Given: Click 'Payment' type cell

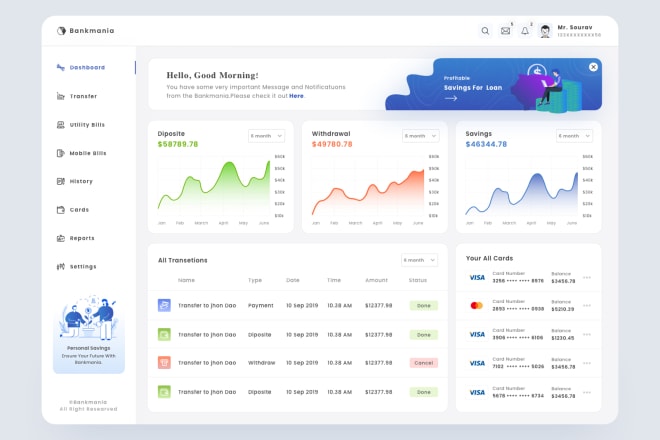Looking at the screenshot, I should (x=261, y=305).
